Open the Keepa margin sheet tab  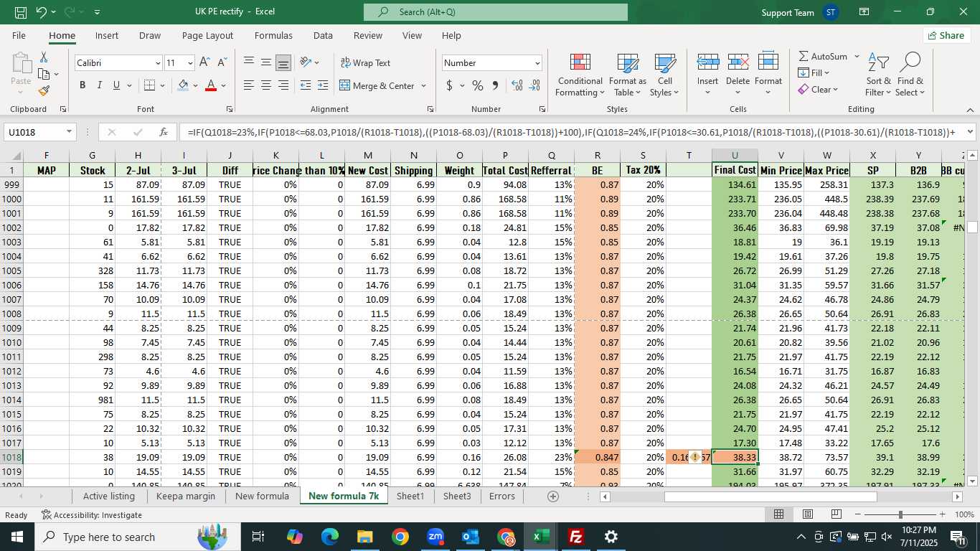click(184, 496)
